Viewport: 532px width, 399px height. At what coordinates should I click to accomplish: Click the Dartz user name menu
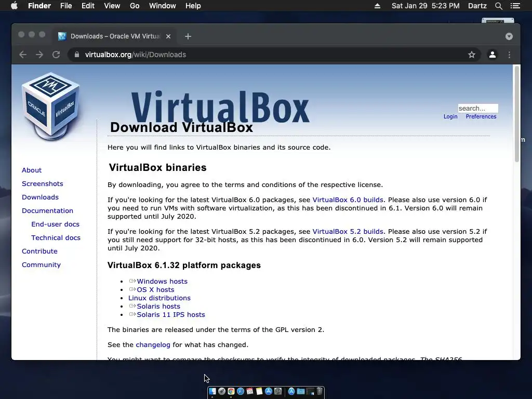[477, 6]
